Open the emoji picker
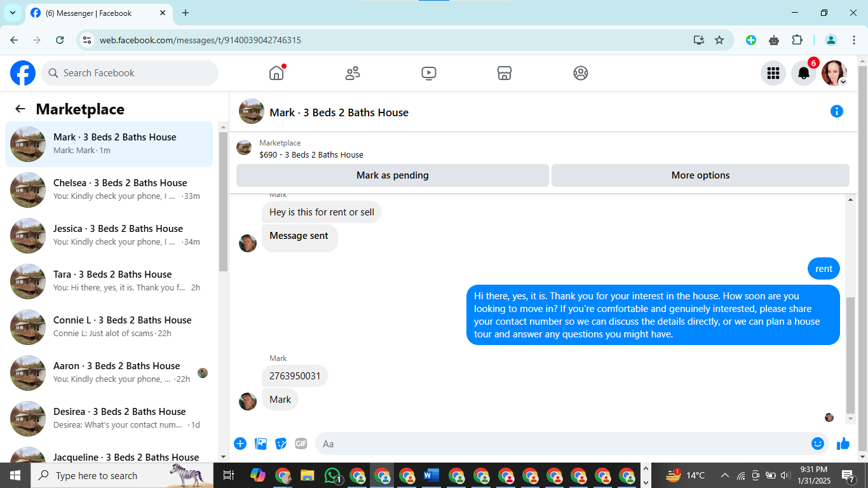Image resolution: width=868 pixels, height=488 pixels. (818, 444)
